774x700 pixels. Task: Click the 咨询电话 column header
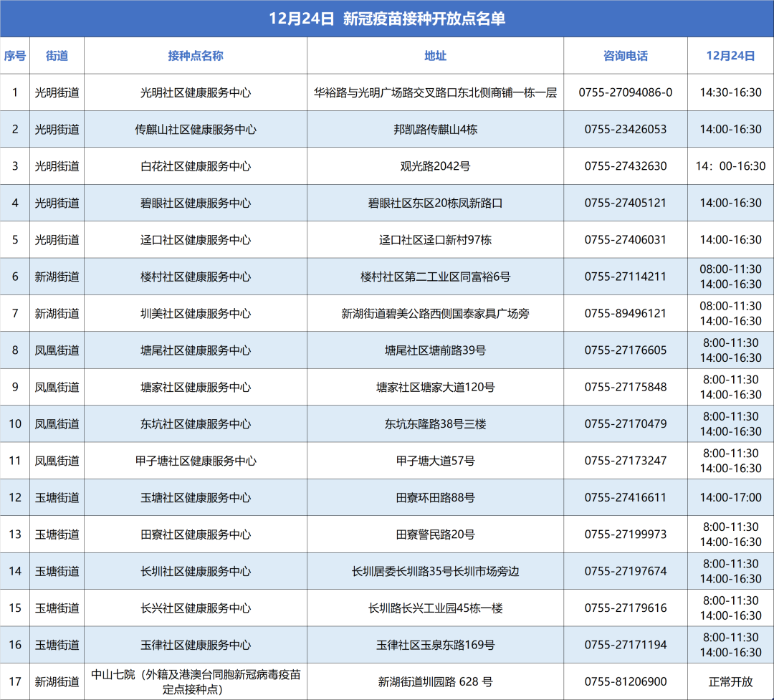[x=625, y=56]
